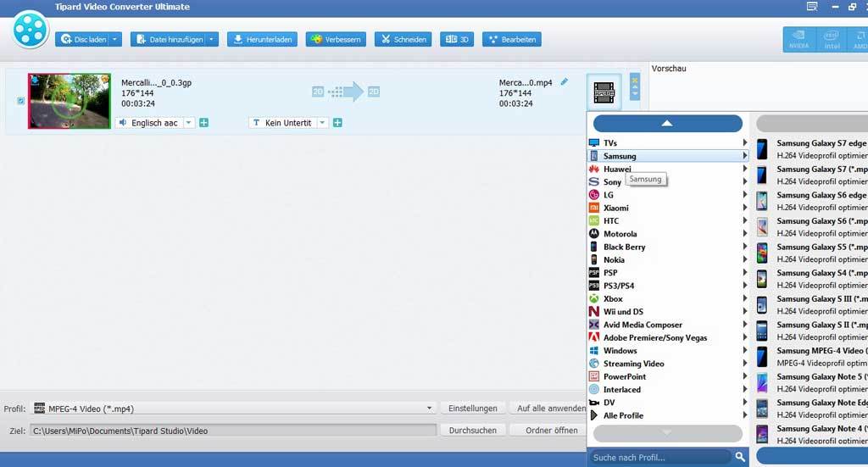Select TVs category
868x467 pixels.
pyautogui.click(x=668, y=142)
